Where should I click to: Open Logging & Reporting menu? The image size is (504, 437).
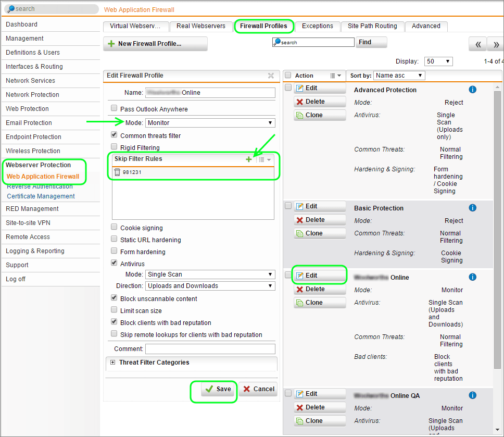click(51, 251)
